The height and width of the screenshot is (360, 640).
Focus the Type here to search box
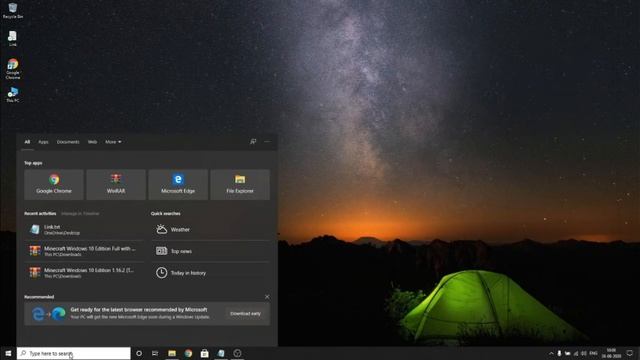[74, 353]
